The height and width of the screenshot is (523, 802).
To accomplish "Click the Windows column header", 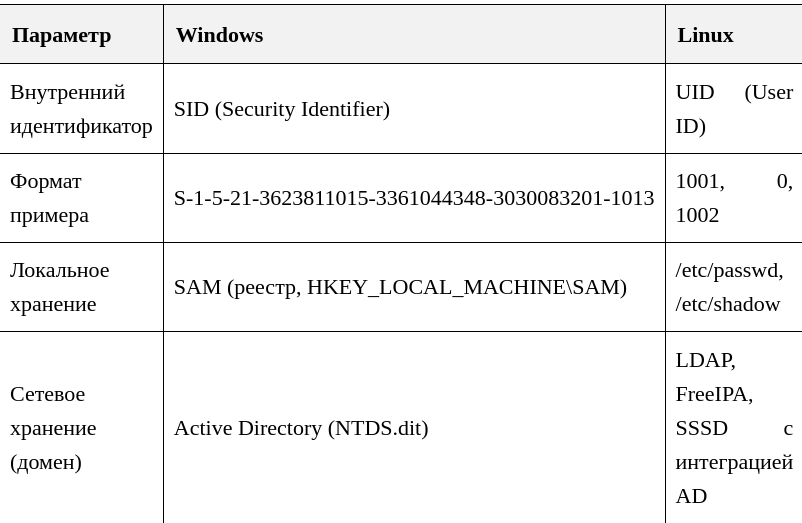I will pyautogui.click(x=414, y=34).
